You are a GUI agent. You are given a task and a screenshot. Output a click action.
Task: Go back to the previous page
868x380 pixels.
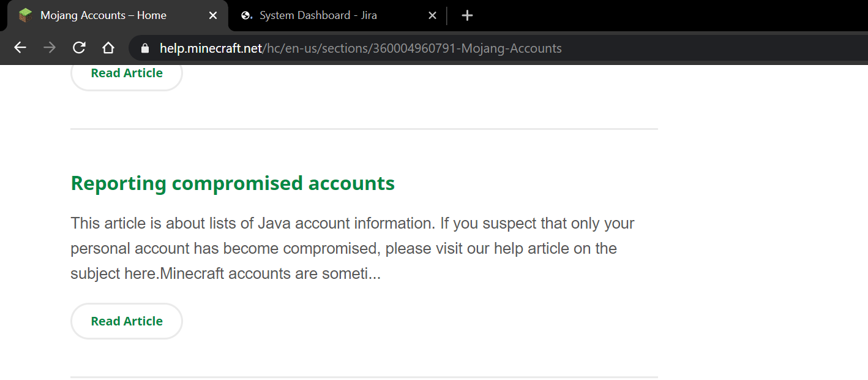click(x=20, y=48)
